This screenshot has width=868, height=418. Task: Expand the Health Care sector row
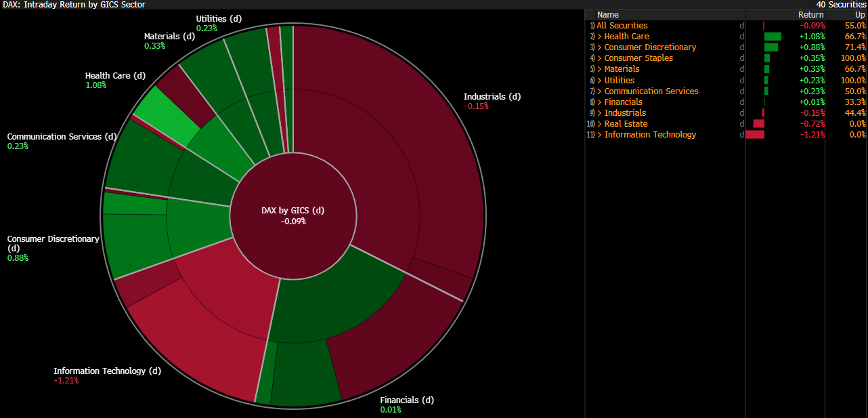tap(599, 37)
